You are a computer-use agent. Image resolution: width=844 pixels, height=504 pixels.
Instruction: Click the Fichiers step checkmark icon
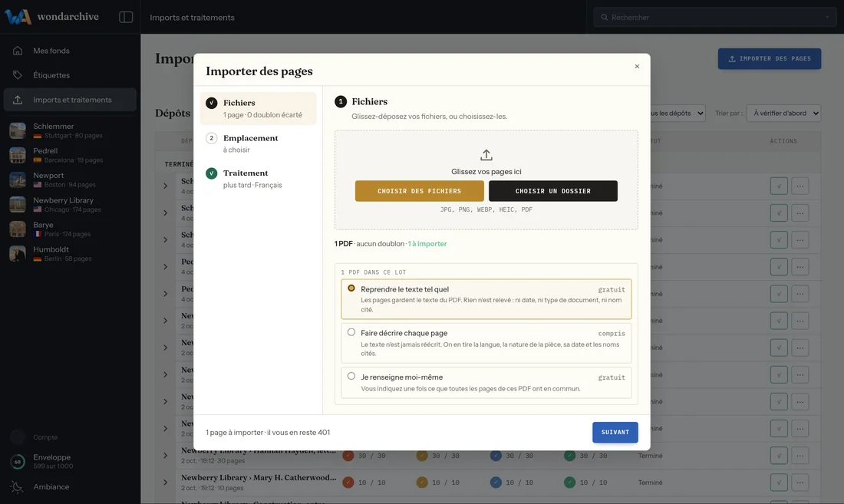(212, 103)
